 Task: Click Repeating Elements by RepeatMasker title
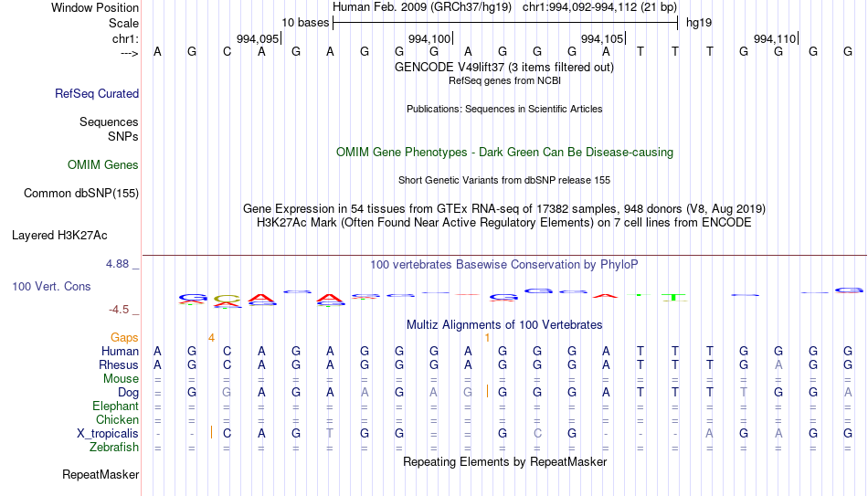click(504, 461)
